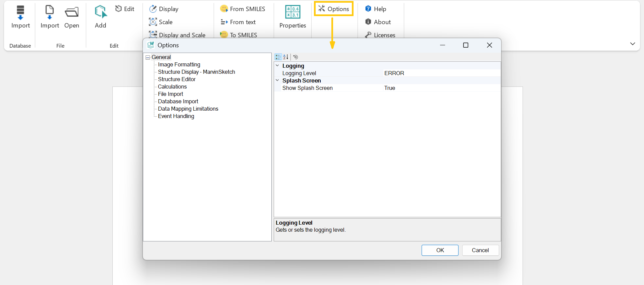
Task: Open the Properties table icon
Action: coord(292,12)
